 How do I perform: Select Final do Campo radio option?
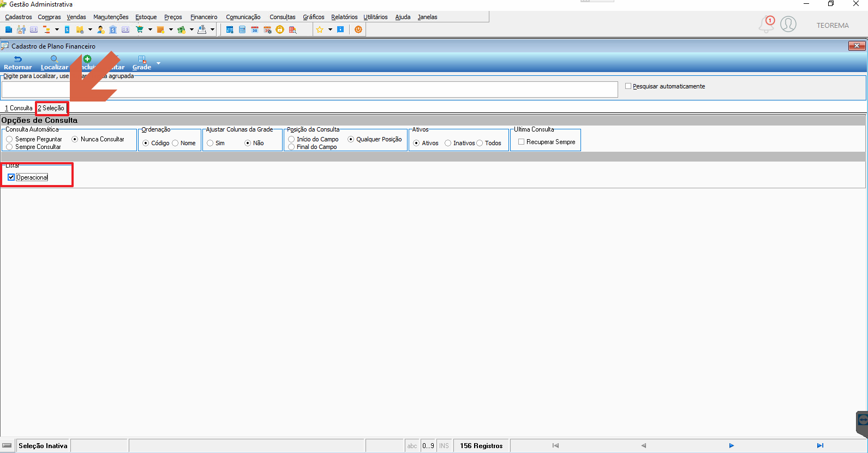coord(291,147)
